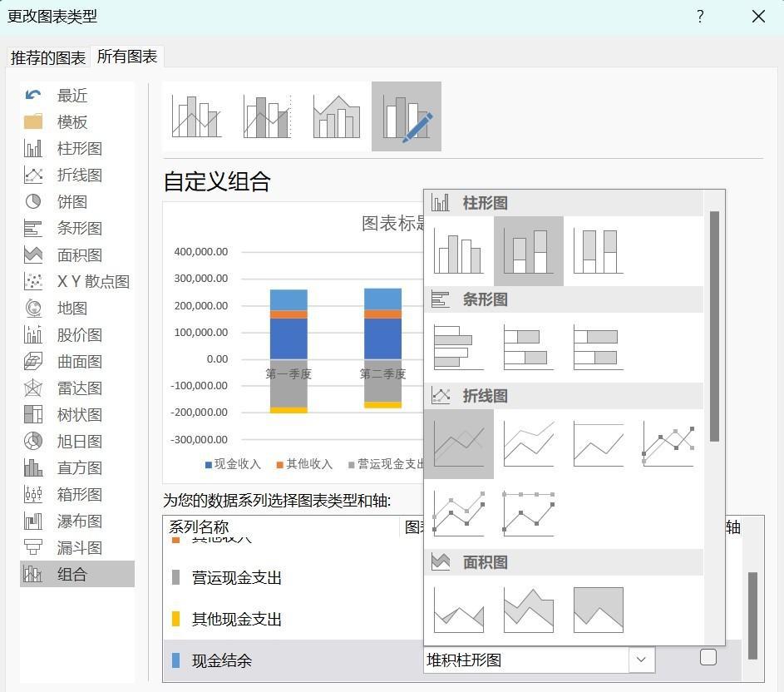Click the chart type gallery scrollbar
The width and height of the screenshot is (784, 692).
714,326
